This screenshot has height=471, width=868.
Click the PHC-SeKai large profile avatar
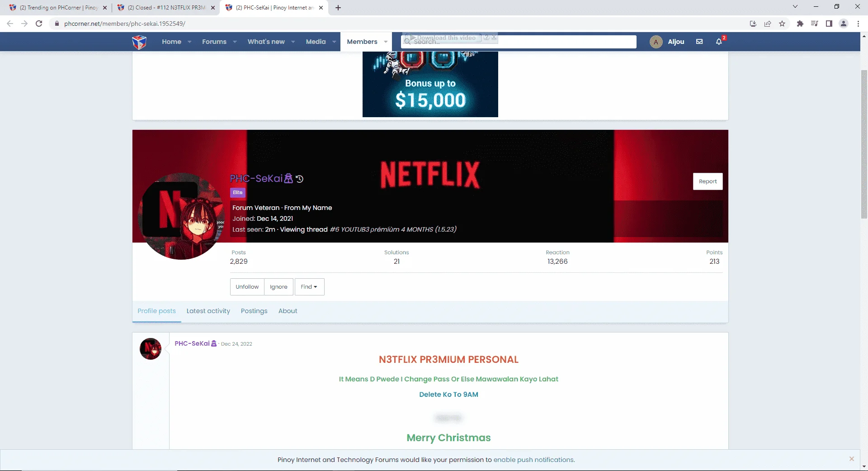(x=181, y=216)
